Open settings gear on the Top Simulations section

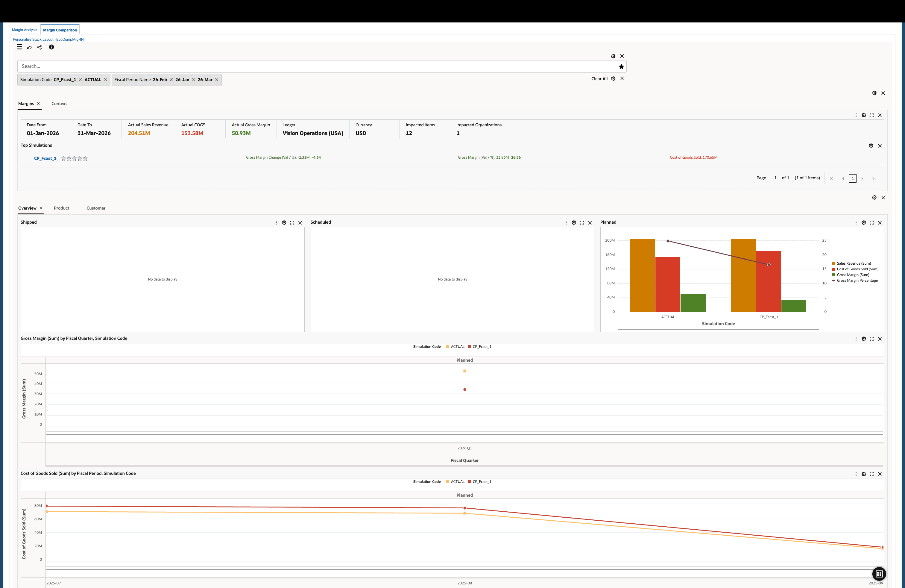[x=871, y=146]
